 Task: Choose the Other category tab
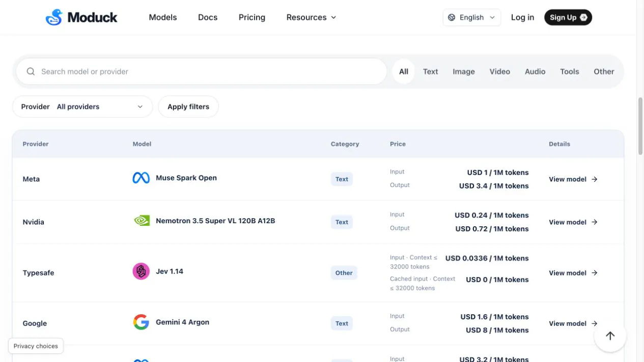click(604, 72)
